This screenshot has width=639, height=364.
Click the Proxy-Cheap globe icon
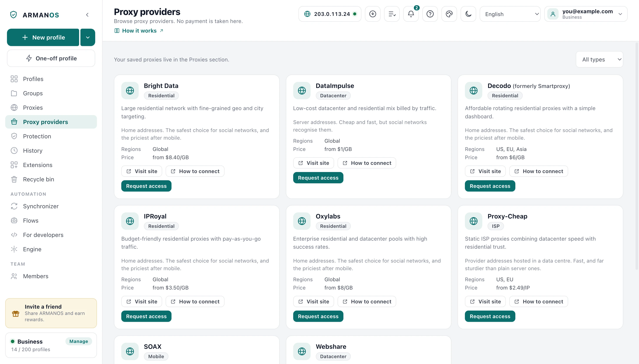coord(473,221)
